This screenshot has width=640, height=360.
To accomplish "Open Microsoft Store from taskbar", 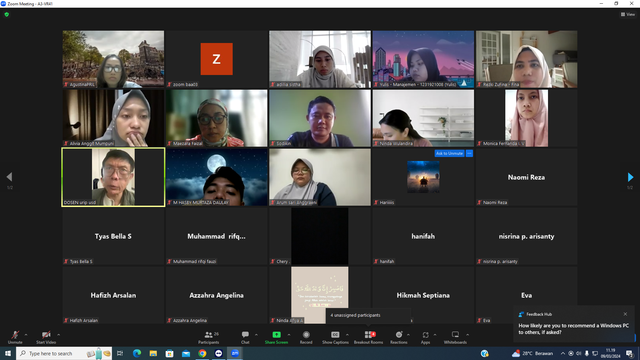I will click(x=169, y=353).
